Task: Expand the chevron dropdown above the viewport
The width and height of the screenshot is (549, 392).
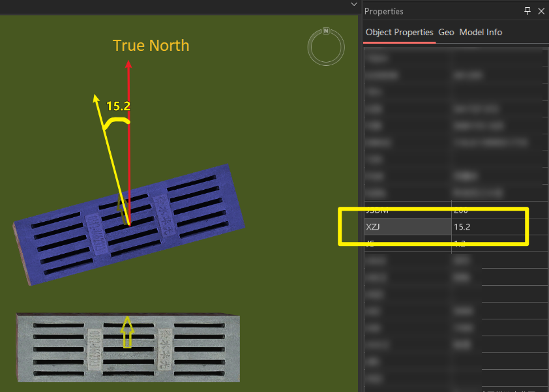Action: [354, 5]
